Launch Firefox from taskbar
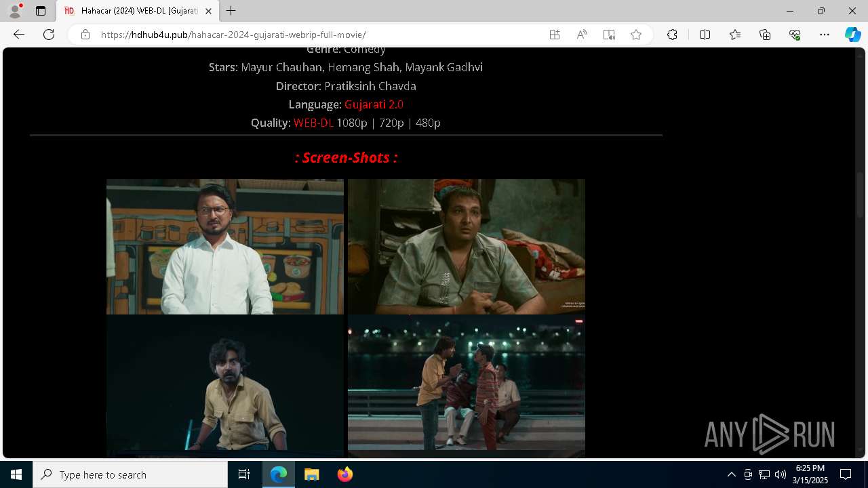The image size is (868, 488). [x=345, y=474]
